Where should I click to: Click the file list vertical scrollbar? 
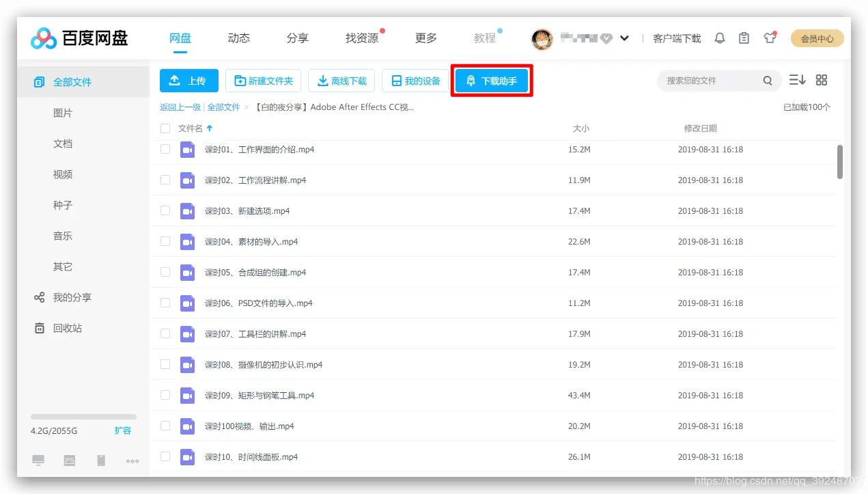coord(840,161)
